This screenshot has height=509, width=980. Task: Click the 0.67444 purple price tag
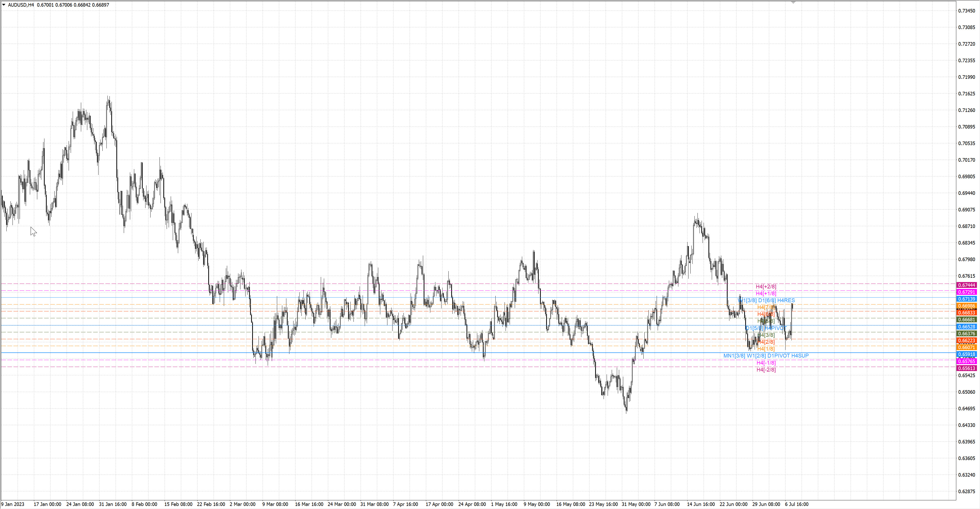[967, 285]
